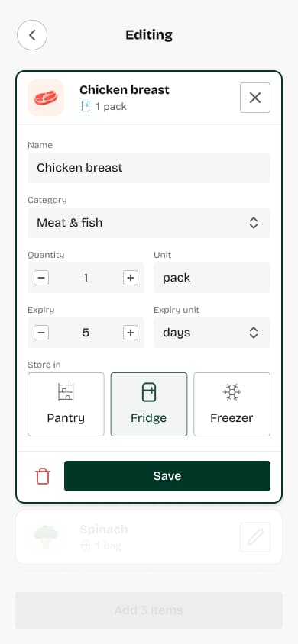Edit the Name field containing Chicken breast
This screenshot has height=644, width=298.
point(149,168)
